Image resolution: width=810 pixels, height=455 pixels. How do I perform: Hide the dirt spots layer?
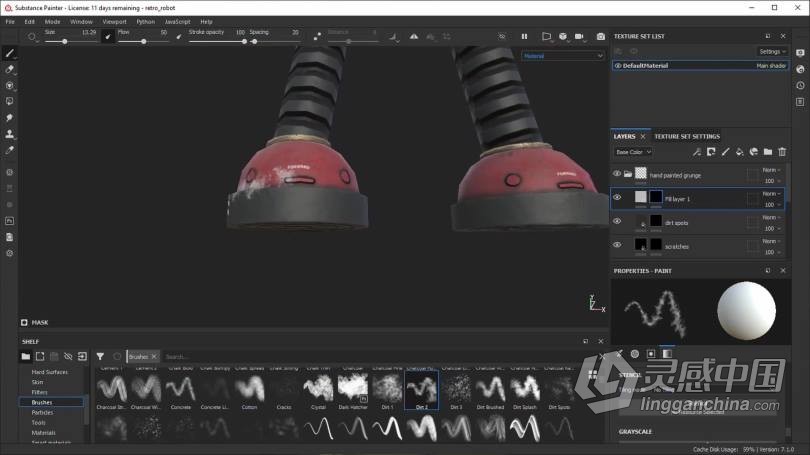[617, 221]
